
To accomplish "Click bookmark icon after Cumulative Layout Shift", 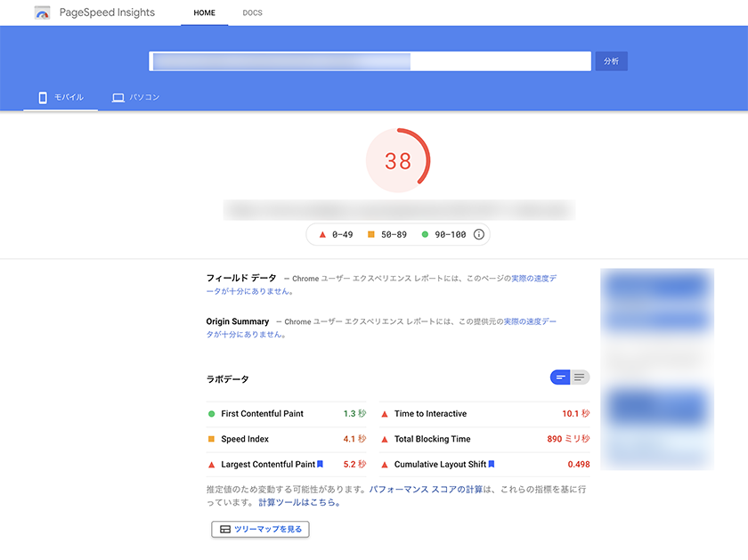I will tap(492, 464).
